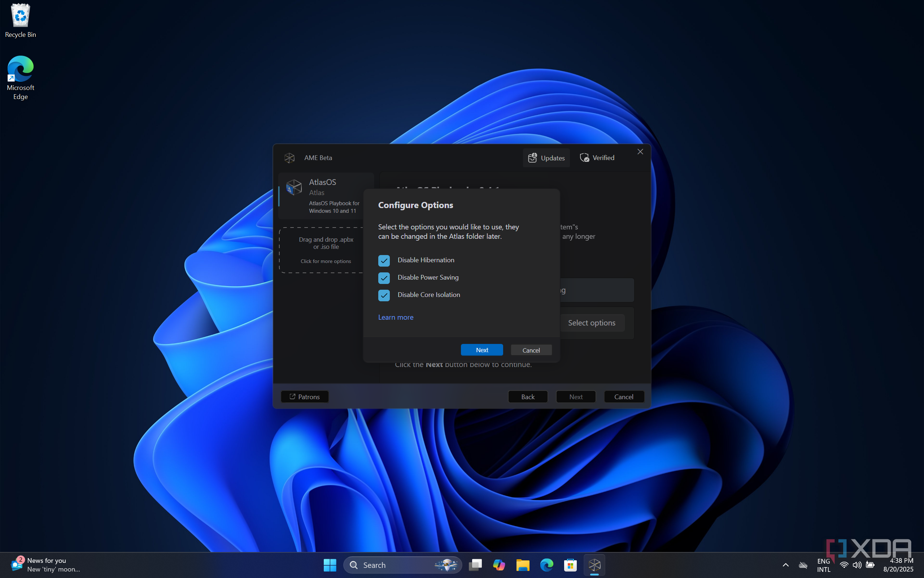Toggle the Disable Power Saving checkbox

pos(384,278)
